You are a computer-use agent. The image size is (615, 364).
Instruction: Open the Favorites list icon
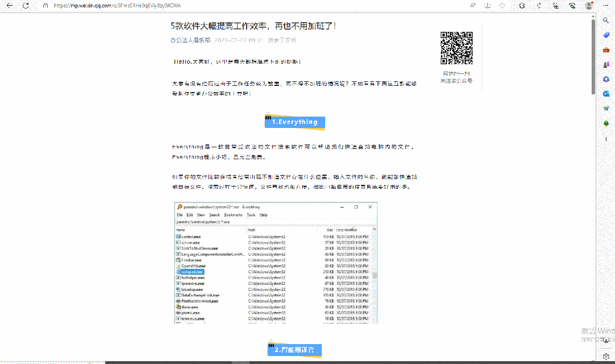click(539, 6)
